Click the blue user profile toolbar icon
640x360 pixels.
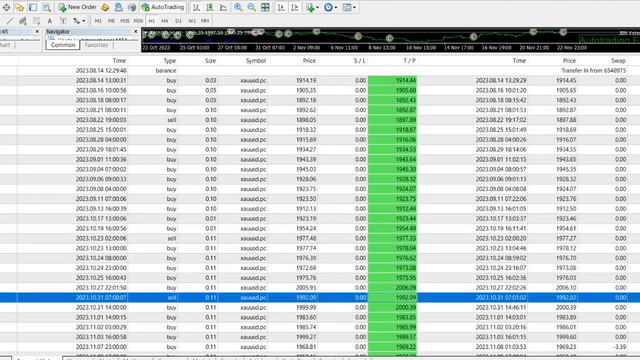coord(118,7)
